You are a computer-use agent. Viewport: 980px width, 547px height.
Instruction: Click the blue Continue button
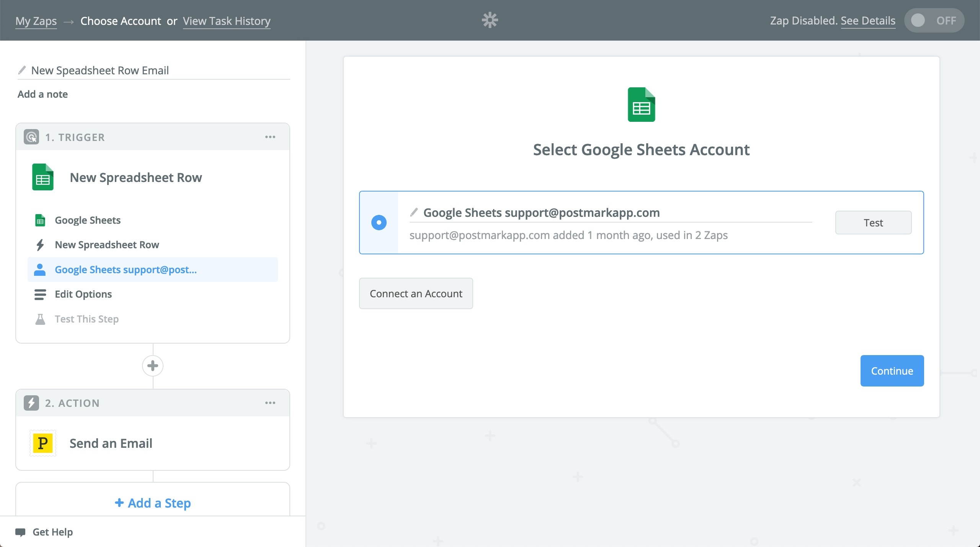click(892, 371)
